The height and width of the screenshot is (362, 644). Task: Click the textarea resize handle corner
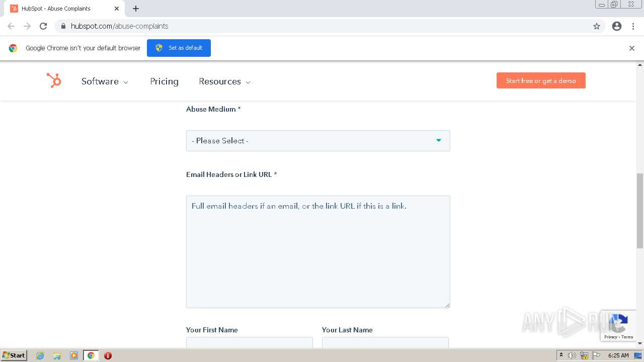click(447, 305)
